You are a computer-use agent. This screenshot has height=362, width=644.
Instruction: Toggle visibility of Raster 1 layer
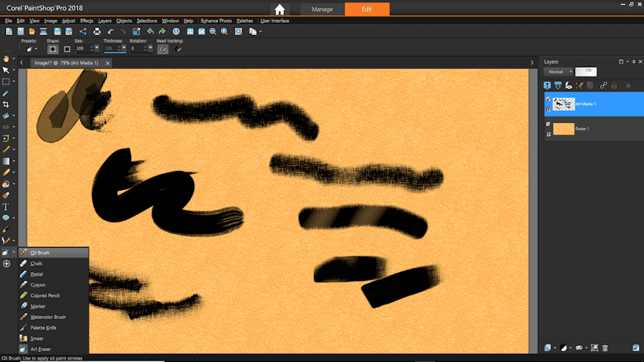point(549,124)
